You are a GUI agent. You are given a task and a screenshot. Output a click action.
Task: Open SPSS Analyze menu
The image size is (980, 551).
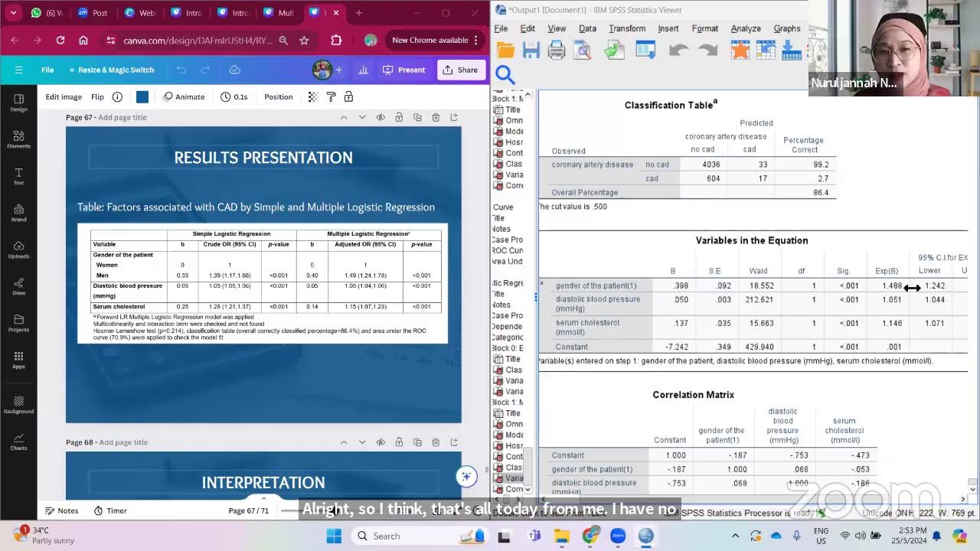[746, 28]
